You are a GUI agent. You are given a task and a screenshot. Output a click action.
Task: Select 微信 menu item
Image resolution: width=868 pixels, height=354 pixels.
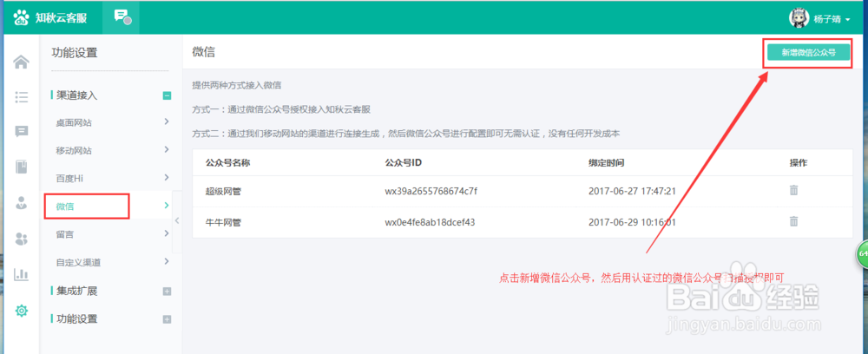click(x=65, y=206)
